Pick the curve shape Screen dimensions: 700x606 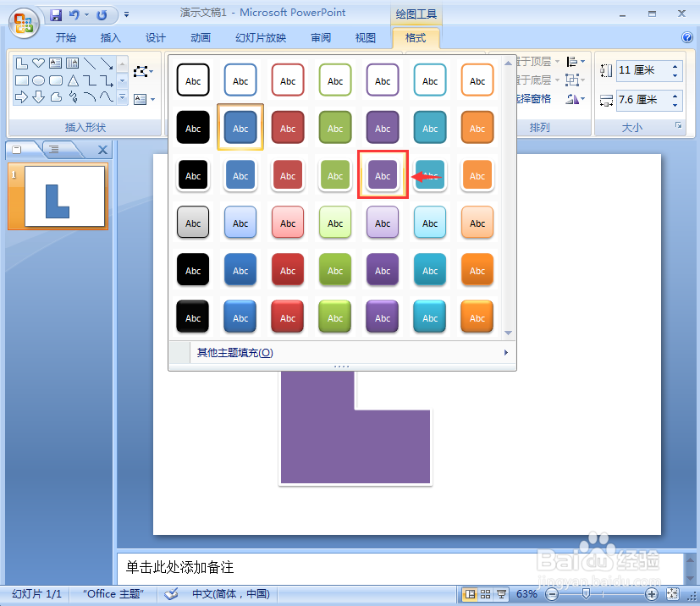107,96
